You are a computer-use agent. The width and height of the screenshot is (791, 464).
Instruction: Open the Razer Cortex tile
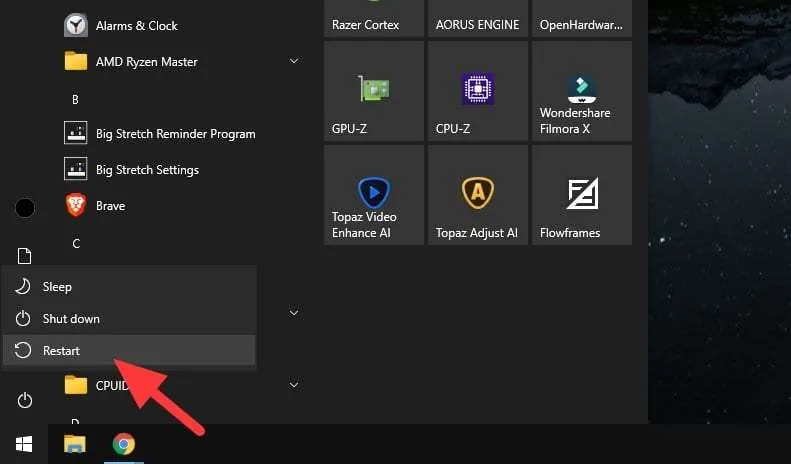point(374,18)
